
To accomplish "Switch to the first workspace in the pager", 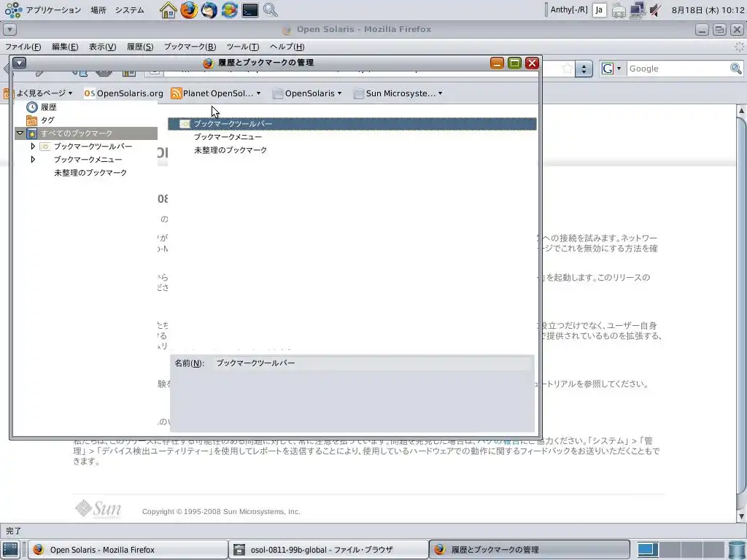I will point(648,550).
